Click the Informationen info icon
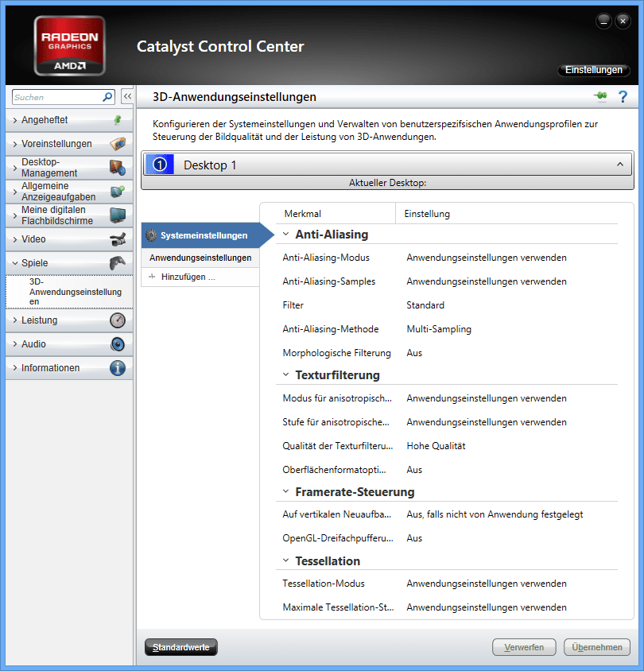 tap(118, 368)
